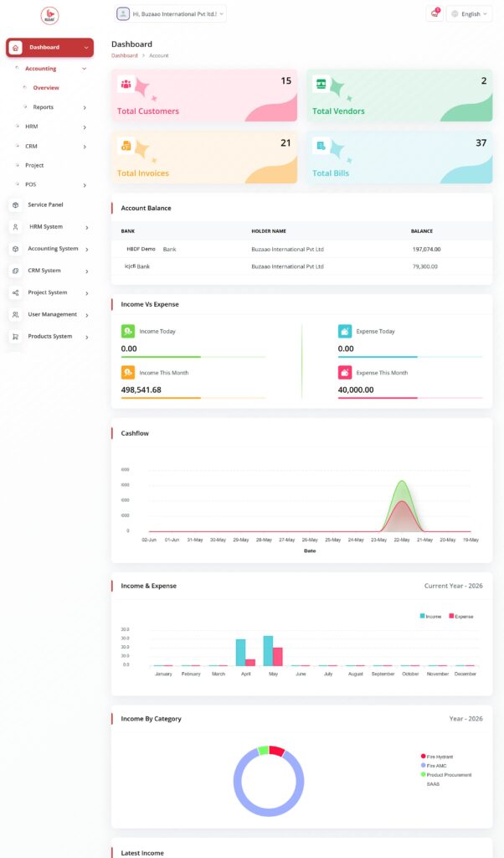Click the Dashboard home icon
504x858 pixels.
[x=15, y=48]
